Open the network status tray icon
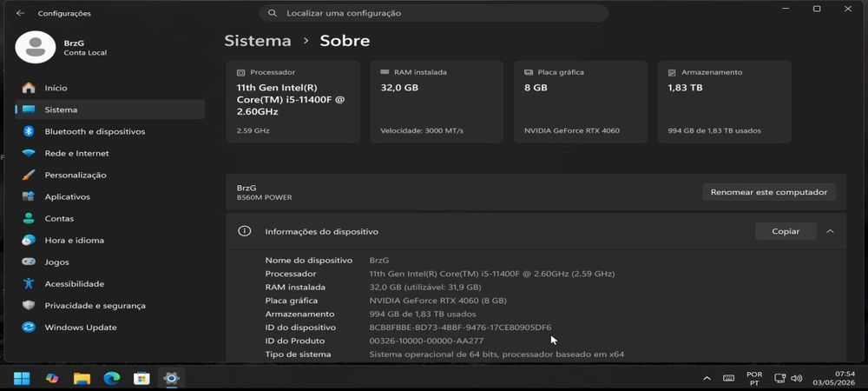 [780, 379]
